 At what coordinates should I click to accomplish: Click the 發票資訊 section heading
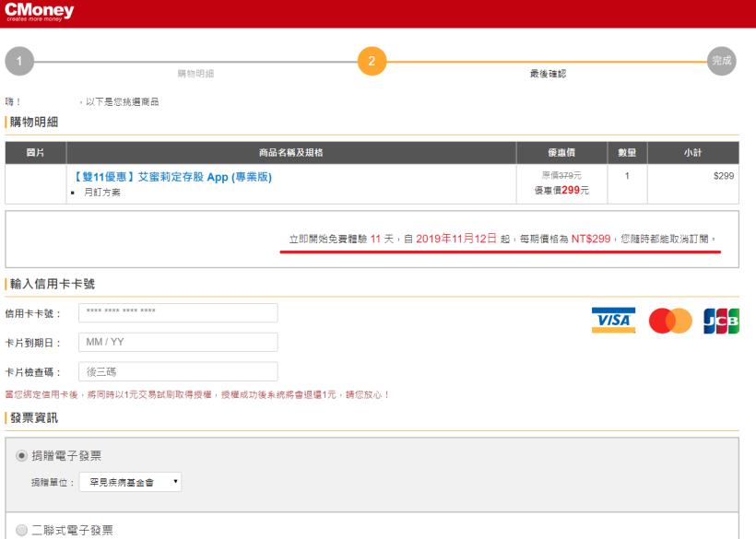pos(34,417)
